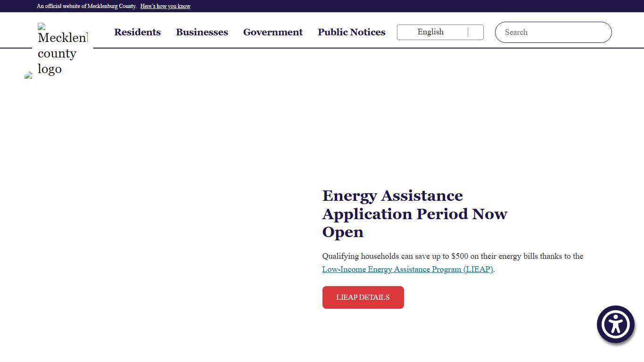Click the Mecklenburg county logo image
Image resolution: width=644 pixels, height=362 pixels.
pyautogui.click(x=62, y=49)
